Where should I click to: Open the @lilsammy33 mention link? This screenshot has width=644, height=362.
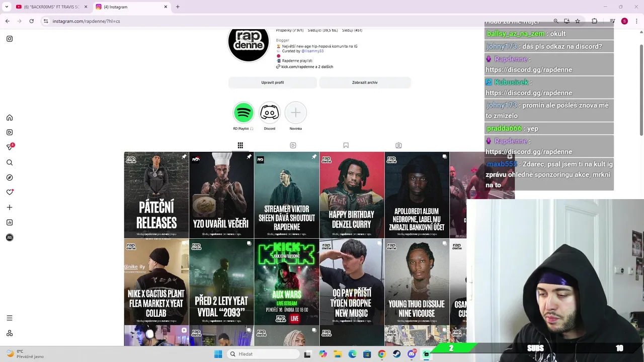pos(312,51)
